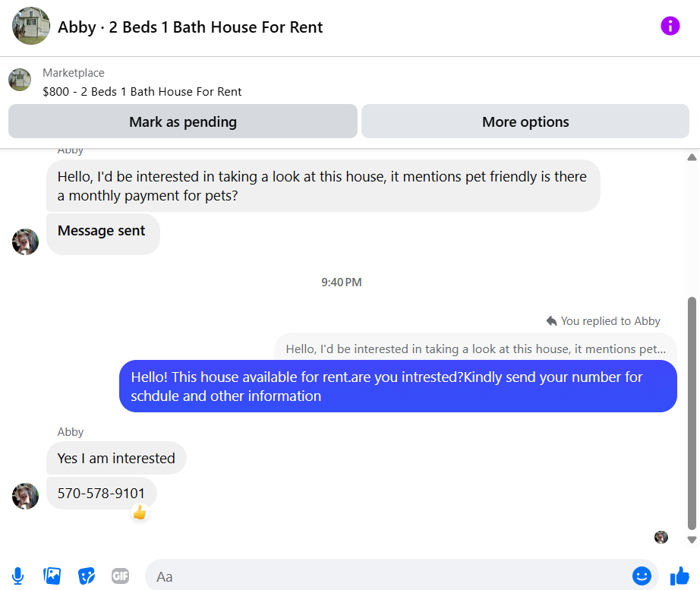Open the $800 Marketplace listing link

[142, 92]
